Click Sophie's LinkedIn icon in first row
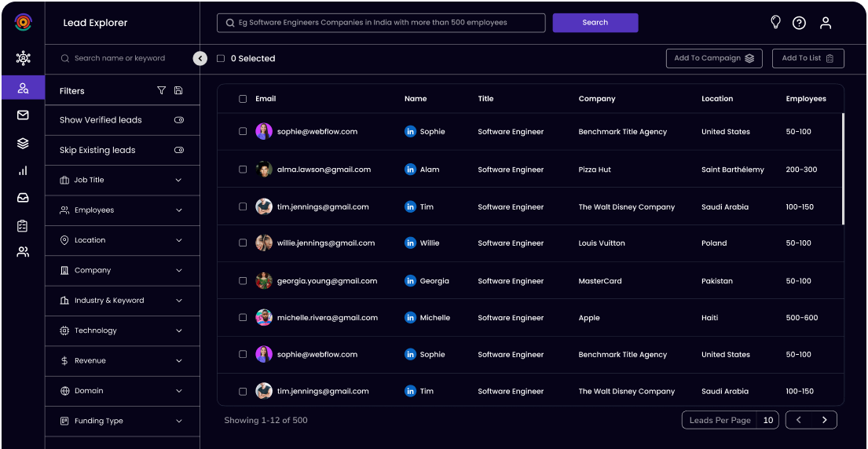This screenshot has height=449, width=868. 410,132
